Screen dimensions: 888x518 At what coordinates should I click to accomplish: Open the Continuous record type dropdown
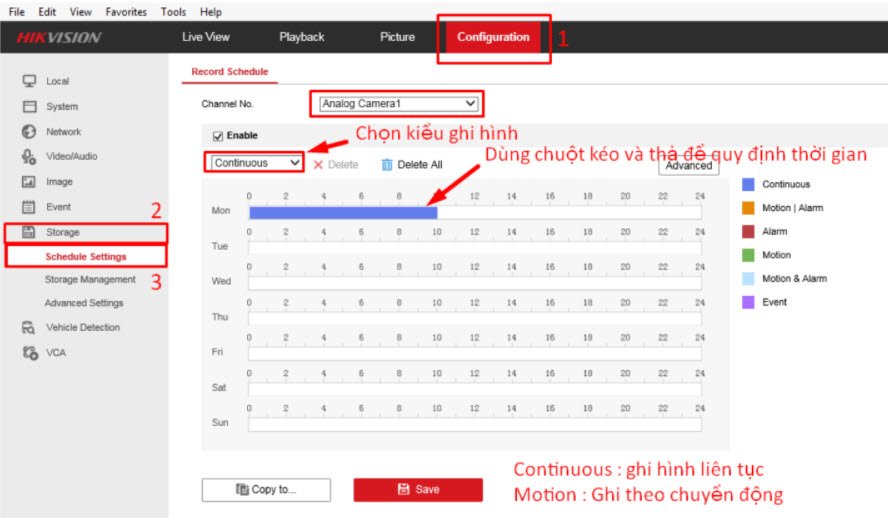coord(256,163)
